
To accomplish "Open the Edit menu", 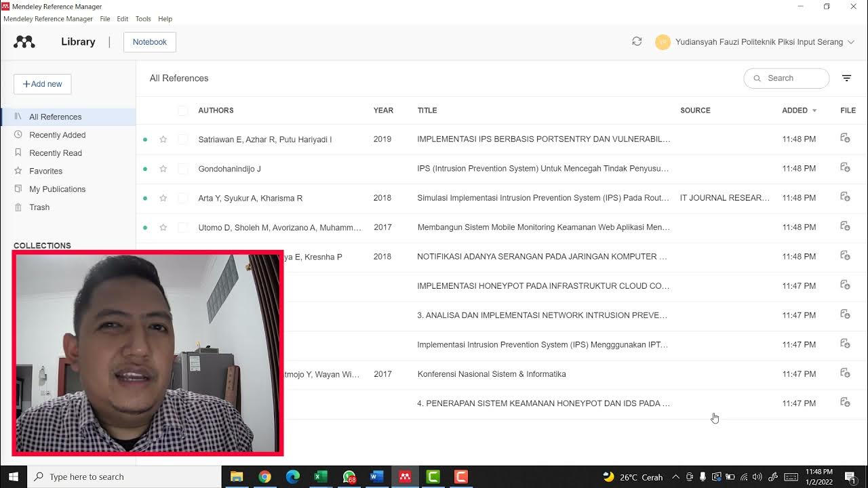I will click(122, 19).
